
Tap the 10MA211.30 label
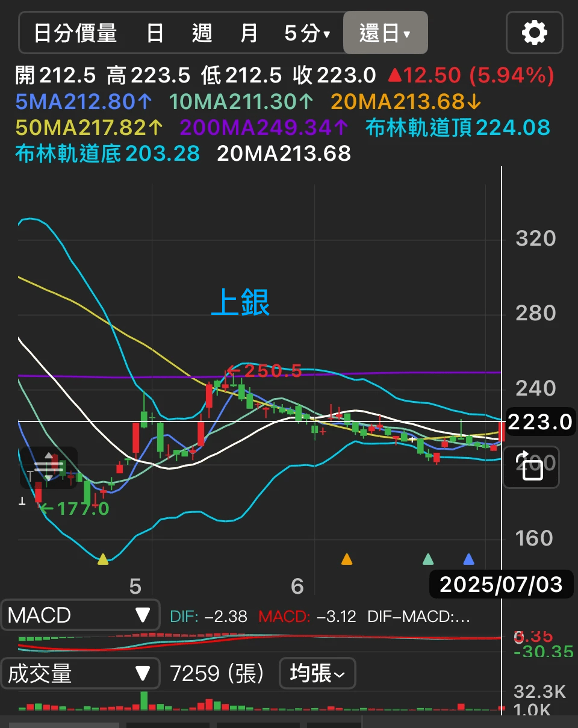tap(241, 102)
